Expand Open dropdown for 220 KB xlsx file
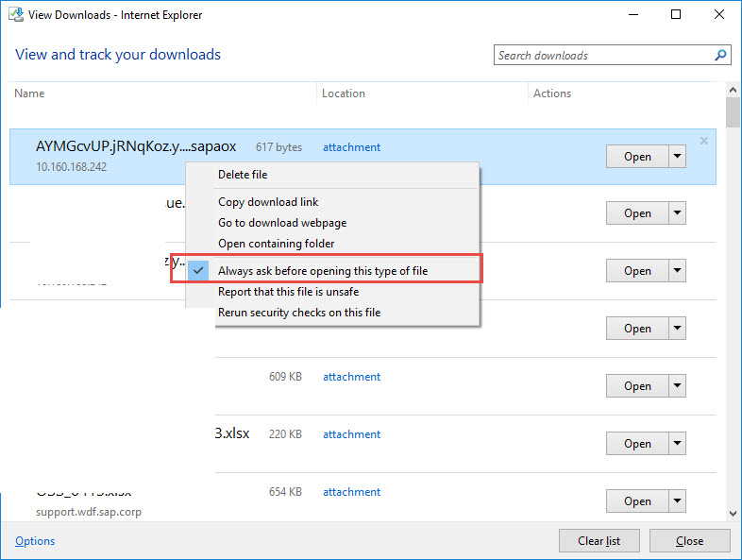Image resolution: width=742 pixels, height=560 pixels. tap(677, 444)
